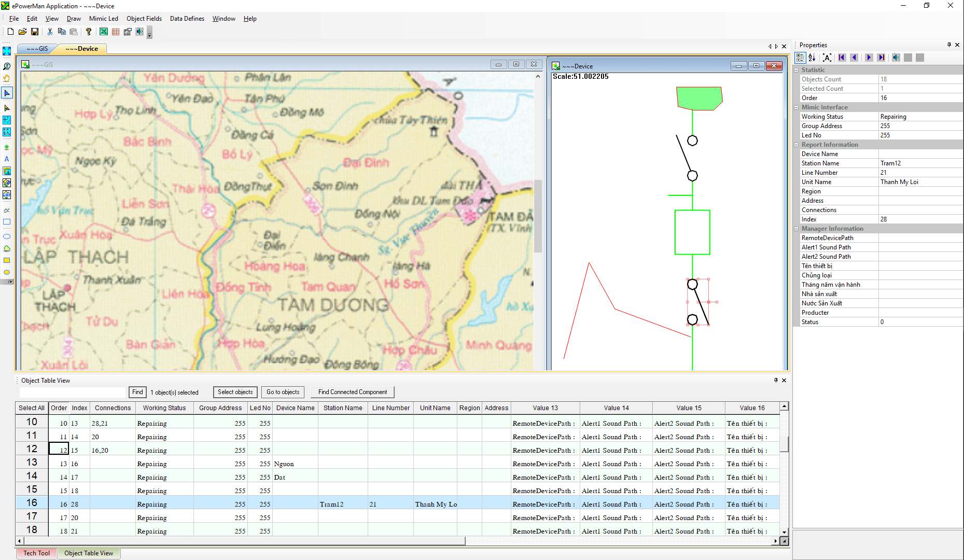Go to next object with right arrow icon
The image size is (964, 560).
[x=869, y=58]
